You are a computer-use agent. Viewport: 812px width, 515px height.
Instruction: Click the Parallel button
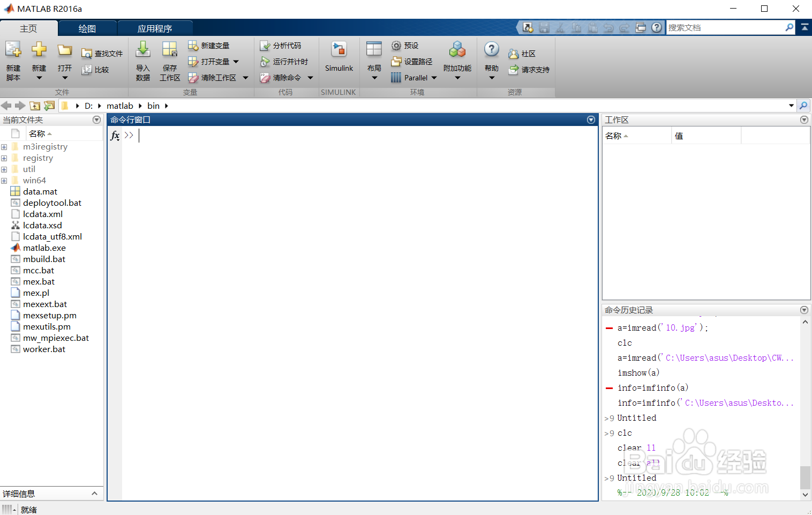point(409,78)
